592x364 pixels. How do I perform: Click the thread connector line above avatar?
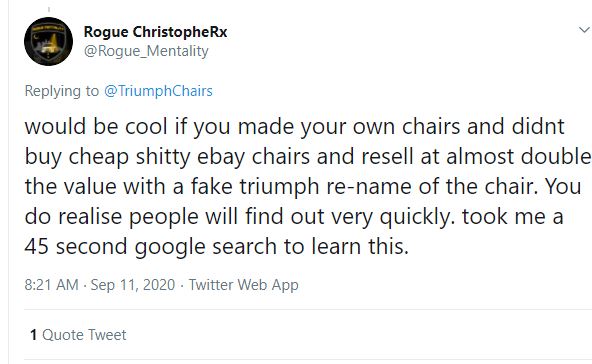[49, 9]
